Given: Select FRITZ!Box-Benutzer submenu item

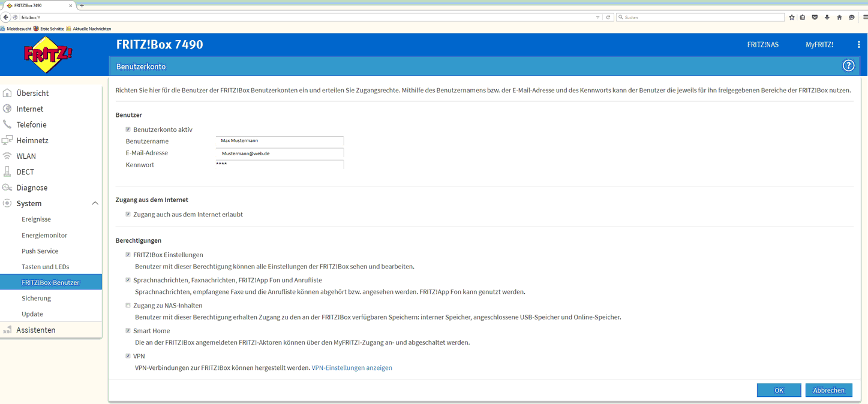Looking at the screenshot, I should pyautogui.click(x=51, y=282).
